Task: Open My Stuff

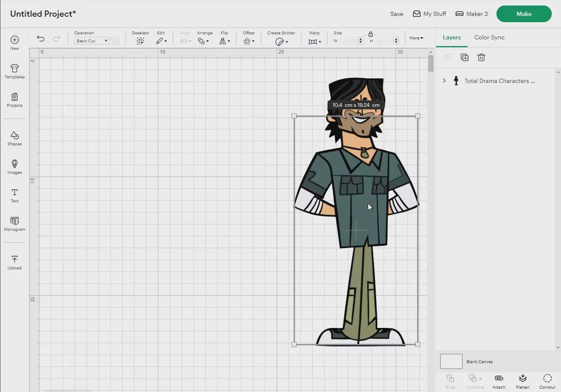Action: (x=429, y=14)
